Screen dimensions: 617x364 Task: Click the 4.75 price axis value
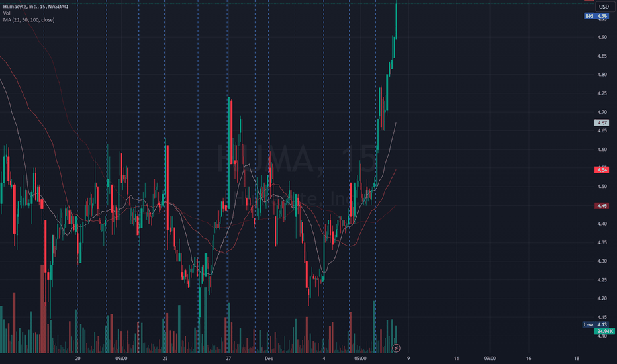click(x=602, y=93)
